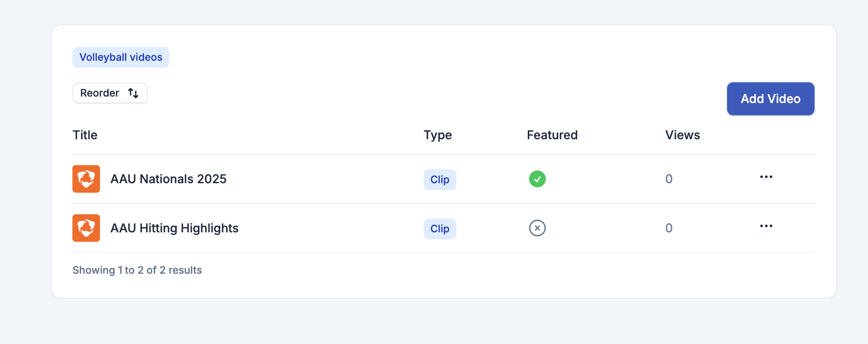Viewport: 868px width, 344px height.
Task: Click the AAU Hitting Highlights video thumbnail
Action: click(86, 228)
